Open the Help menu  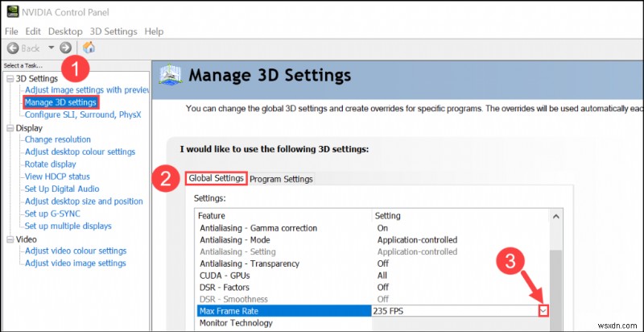point(153,31)
